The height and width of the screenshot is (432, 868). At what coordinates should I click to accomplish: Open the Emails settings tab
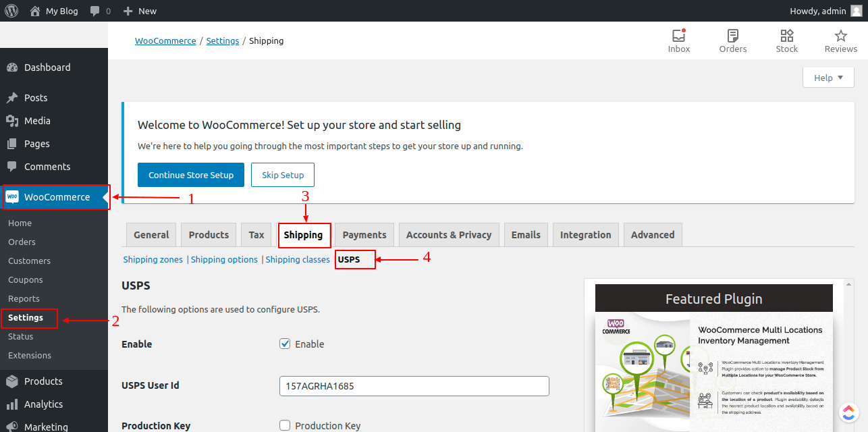[x=526, y=234]
